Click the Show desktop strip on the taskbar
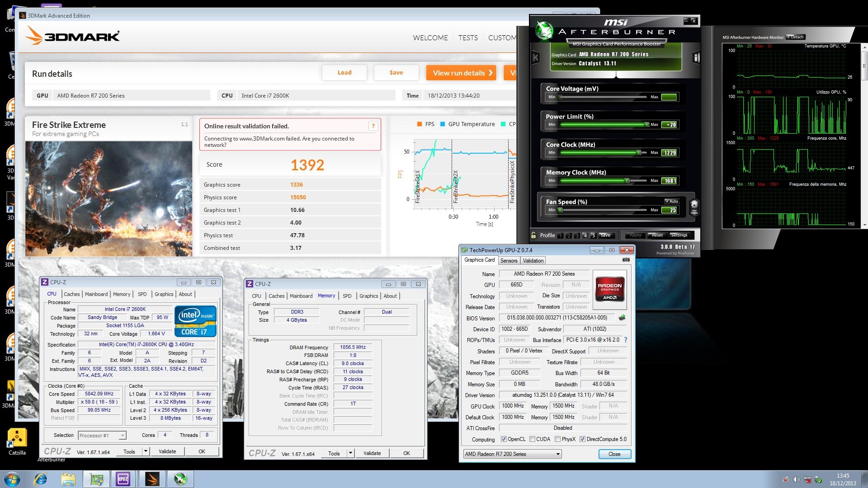The width and height of the screenshot is (868, 488). point(865,479)
